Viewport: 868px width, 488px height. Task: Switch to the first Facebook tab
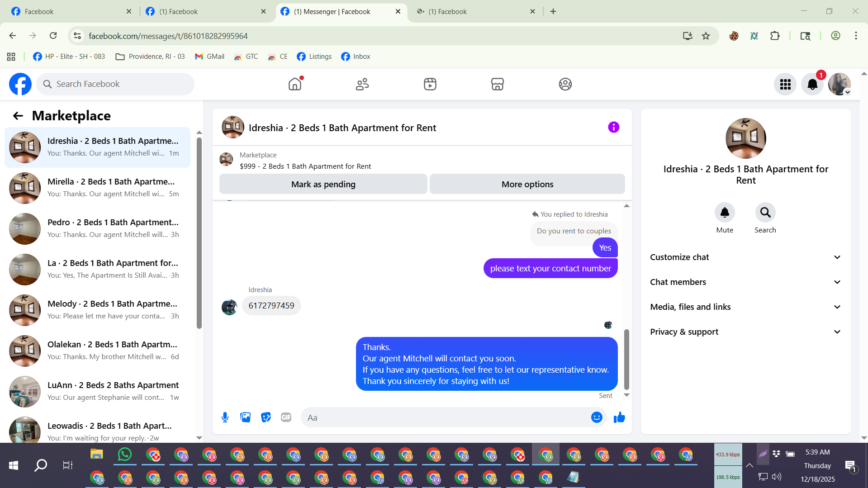pyautogui.click(x=71, y=11)
